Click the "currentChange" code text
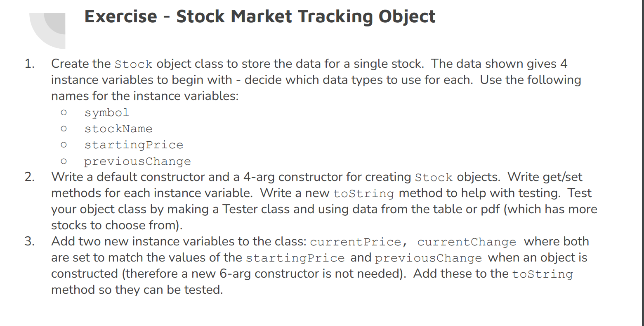 tap(467, 242)
